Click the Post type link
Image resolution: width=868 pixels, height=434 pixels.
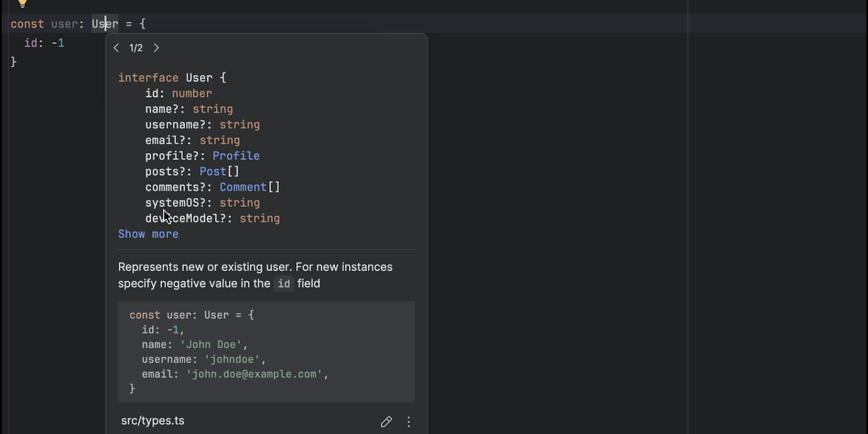pyautogui.click(x=213, y=171)
